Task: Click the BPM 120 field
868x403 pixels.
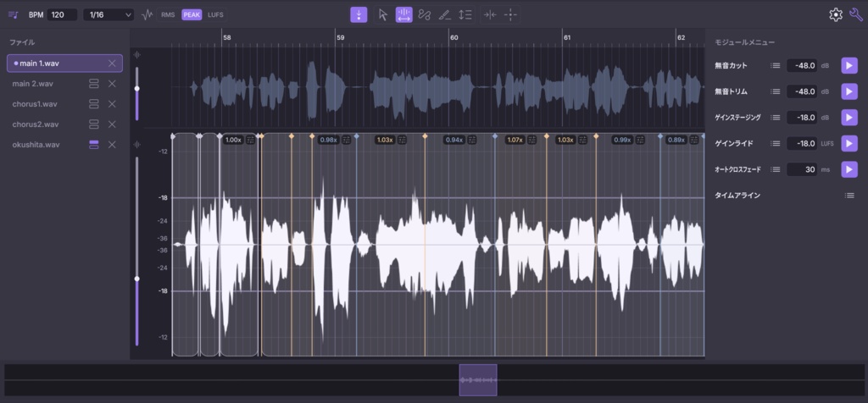Action: pos(62,15)
